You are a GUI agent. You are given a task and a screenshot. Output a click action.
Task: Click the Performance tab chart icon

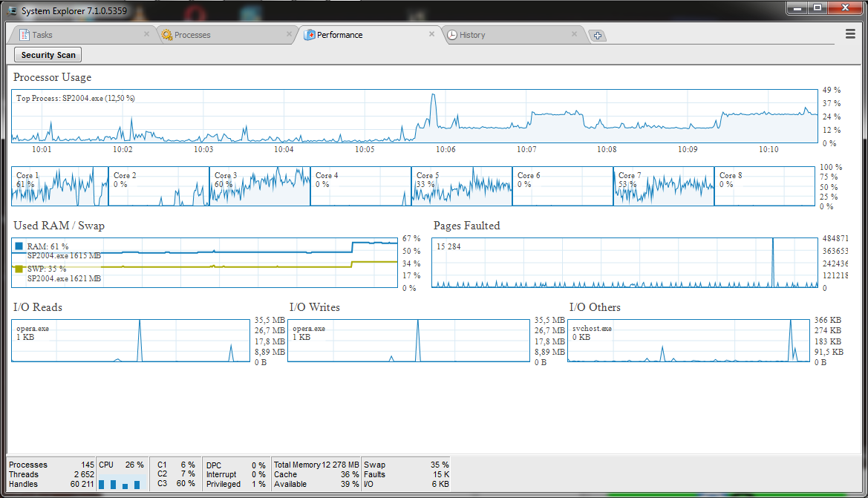[310, 35]
